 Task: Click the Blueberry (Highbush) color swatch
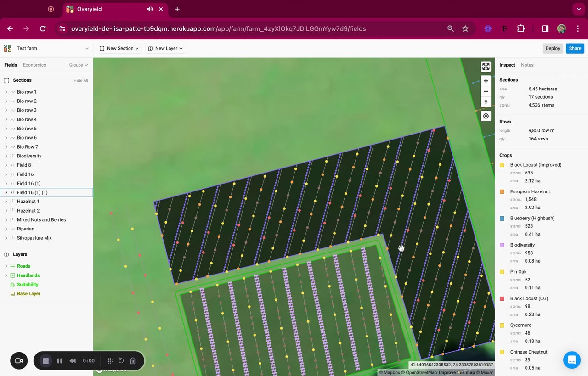502,219
